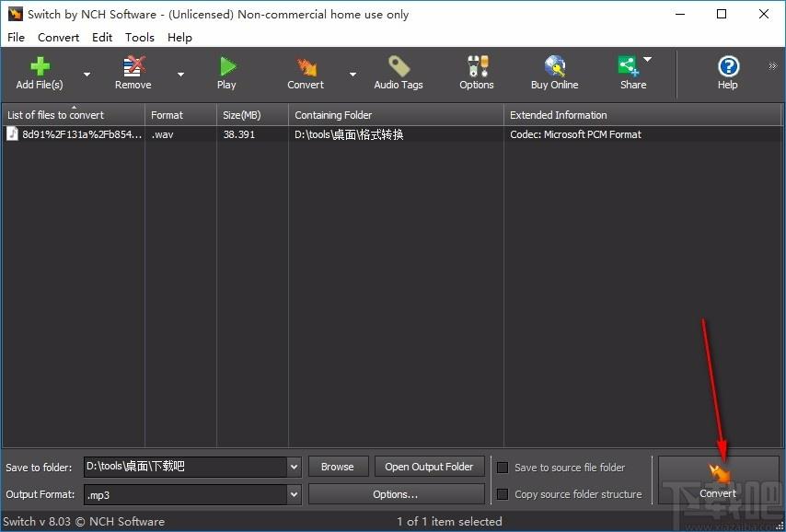Click Open Output Folder button
This screenshot has height=532, width=786.
(x=429, y=467)
